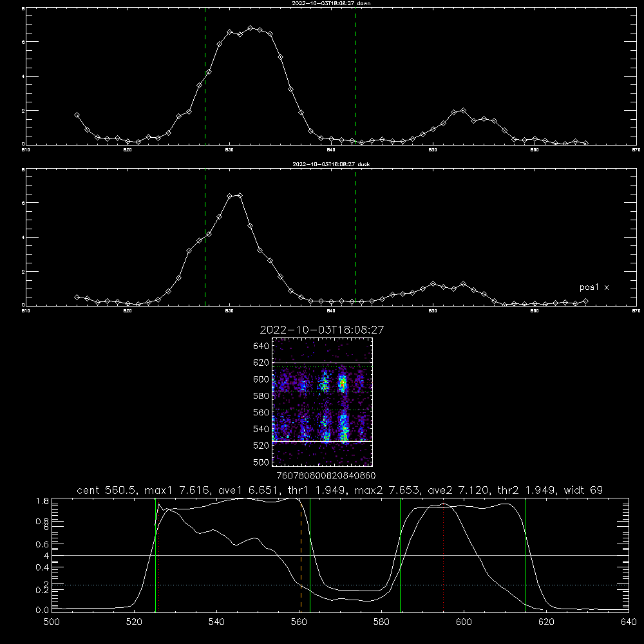The image size is (644, 644).
Task: Click spectral image y-axis label 500
Action: (261, 462)
